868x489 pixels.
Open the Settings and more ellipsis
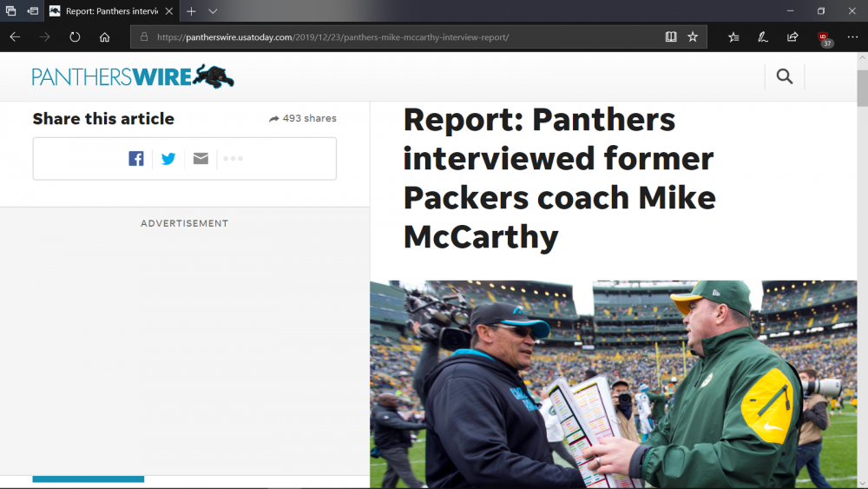[x=852, y=37]
